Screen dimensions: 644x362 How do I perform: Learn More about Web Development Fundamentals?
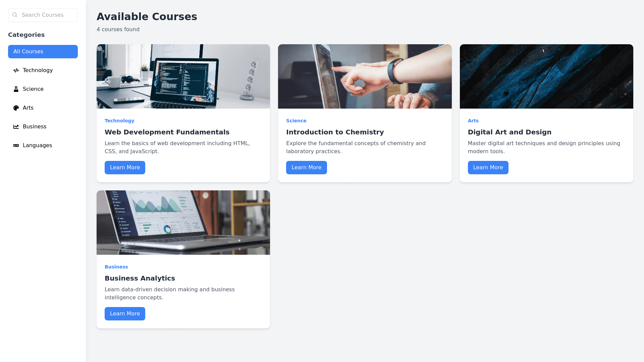pos(125,168)
